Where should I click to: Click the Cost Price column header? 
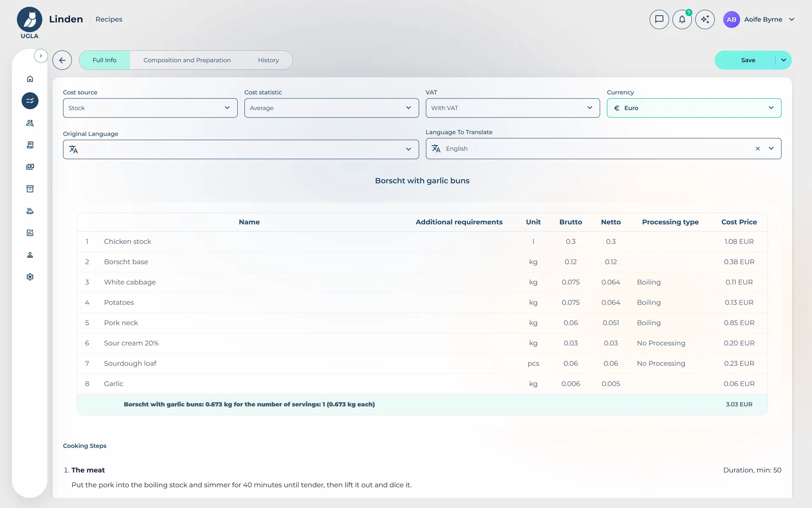(x=739, y=222)
